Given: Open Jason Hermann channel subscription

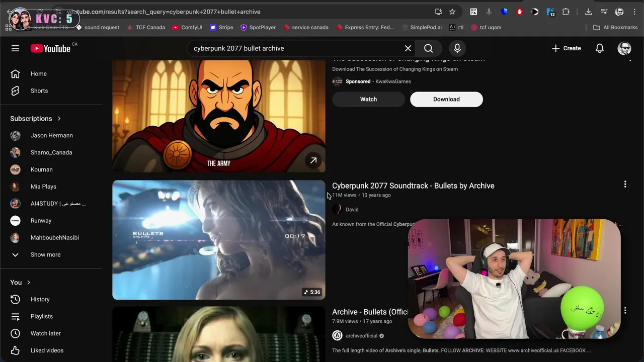Looking at the screenshot, I should (51, 136).
